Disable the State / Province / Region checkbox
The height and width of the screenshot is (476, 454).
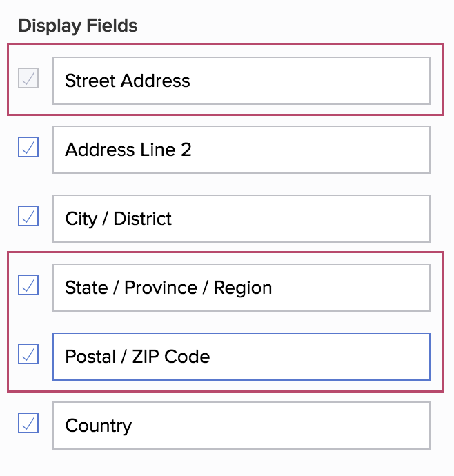tap(28, 285)
